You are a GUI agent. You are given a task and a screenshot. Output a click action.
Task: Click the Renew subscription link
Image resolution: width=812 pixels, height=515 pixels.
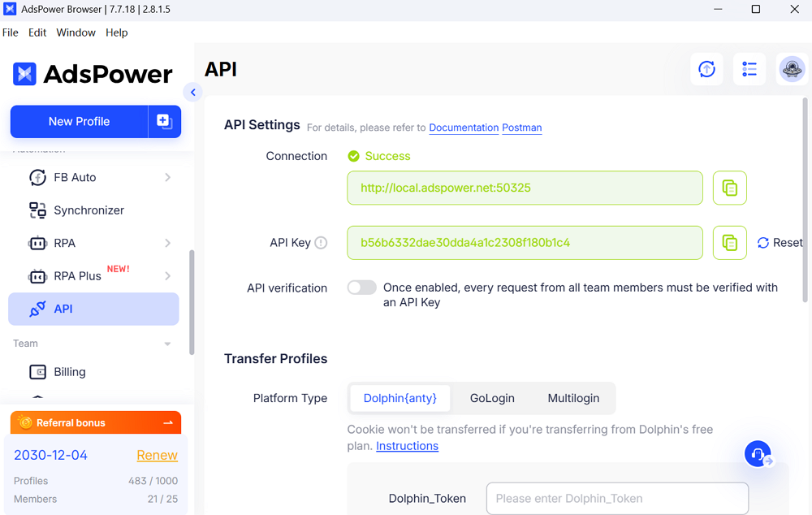tap(157, 455)
